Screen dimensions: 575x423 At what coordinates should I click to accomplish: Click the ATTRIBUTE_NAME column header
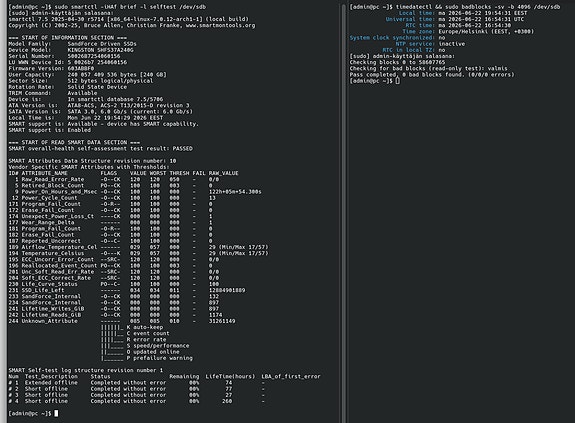point(44,173)
